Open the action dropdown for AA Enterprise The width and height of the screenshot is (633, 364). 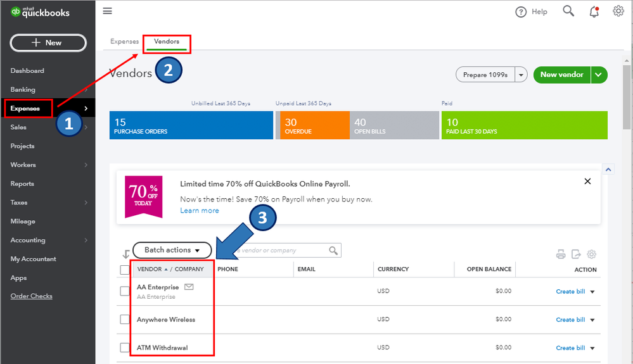[x=592, y=292]
